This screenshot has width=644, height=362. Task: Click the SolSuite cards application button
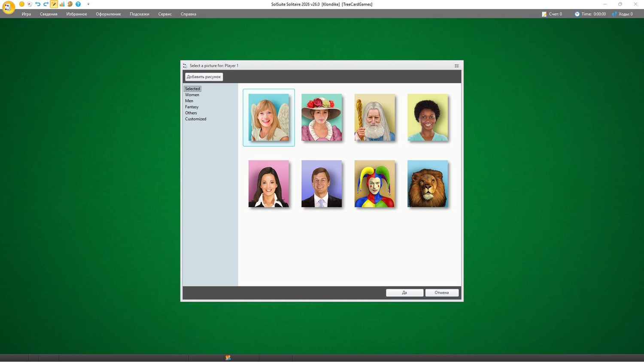8,7
